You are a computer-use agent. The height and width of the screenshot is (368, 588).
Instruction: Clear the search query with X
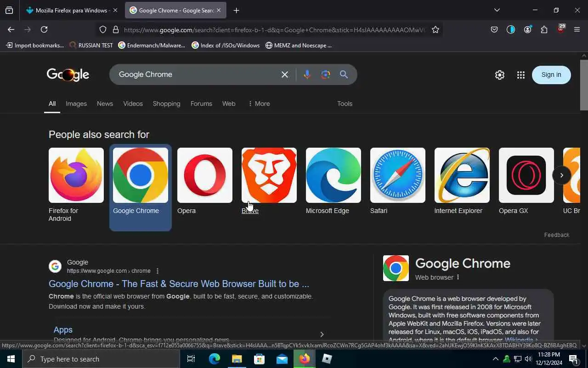tap(285, 75)
